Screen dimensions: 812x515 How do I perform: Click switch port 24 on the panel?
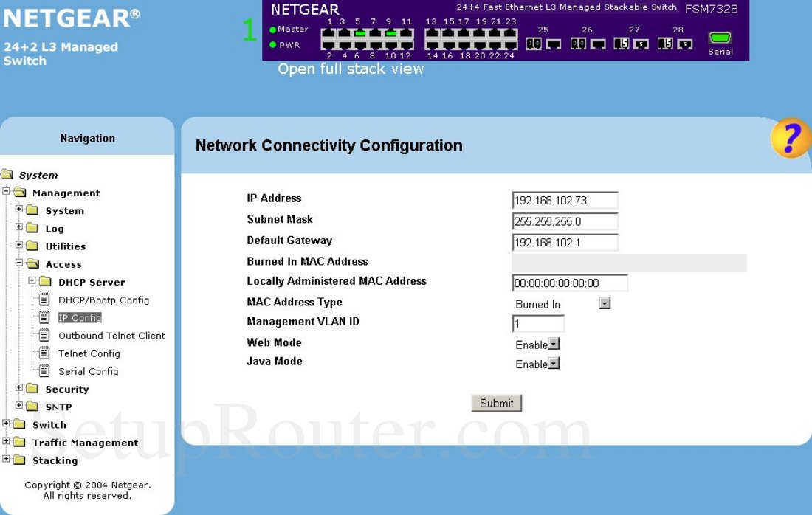[x=511, y=45]
